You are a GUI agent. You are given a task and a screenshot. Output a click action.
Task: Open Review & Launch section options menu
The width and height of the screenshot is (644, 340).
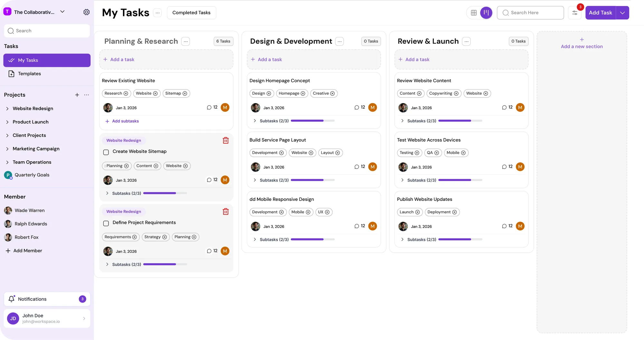466,41
